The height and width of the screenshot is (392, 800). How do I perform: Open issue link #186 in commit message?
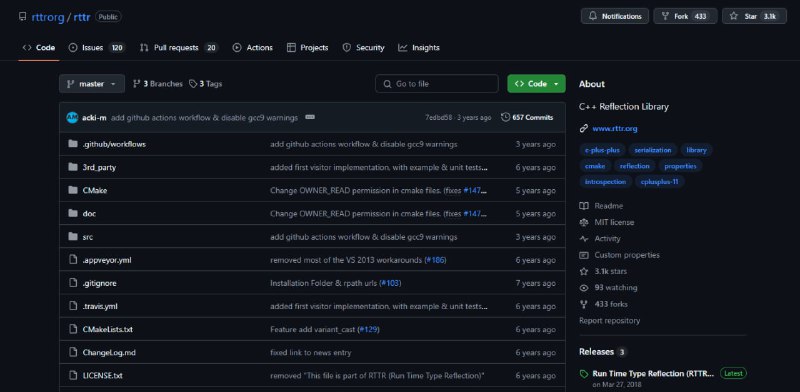pyautogui.click(x=435, y=260)
